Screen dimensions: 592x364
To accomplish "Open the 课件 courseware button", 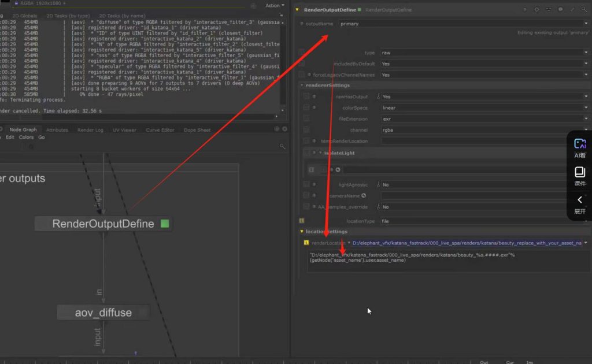I will coord(580,176).
